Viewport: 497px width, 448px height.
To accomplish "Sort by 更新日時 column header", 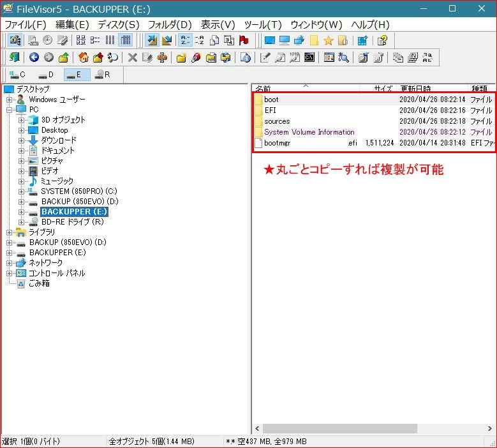I will pyautogui.click(x=432, y=88).
